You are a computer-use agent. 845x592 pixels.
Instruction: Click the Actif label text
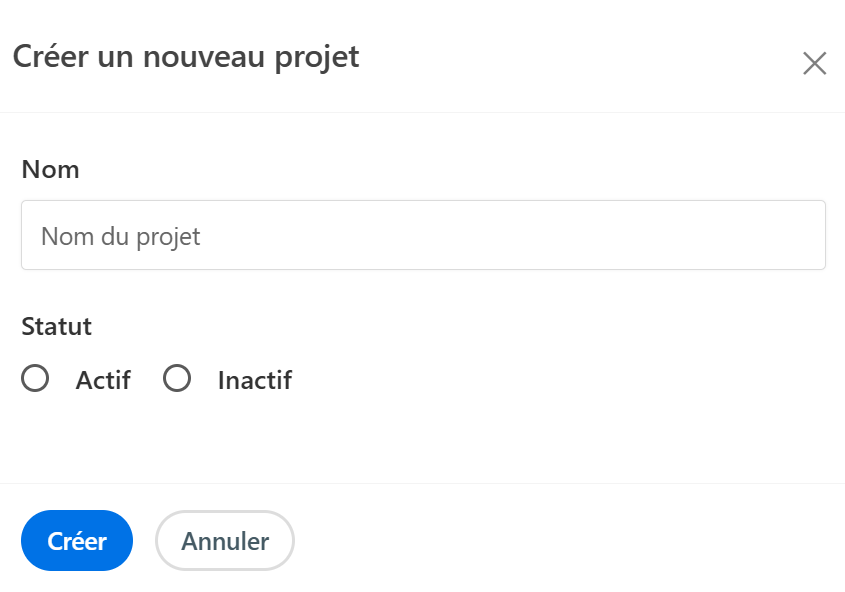[x=103, y=381]
